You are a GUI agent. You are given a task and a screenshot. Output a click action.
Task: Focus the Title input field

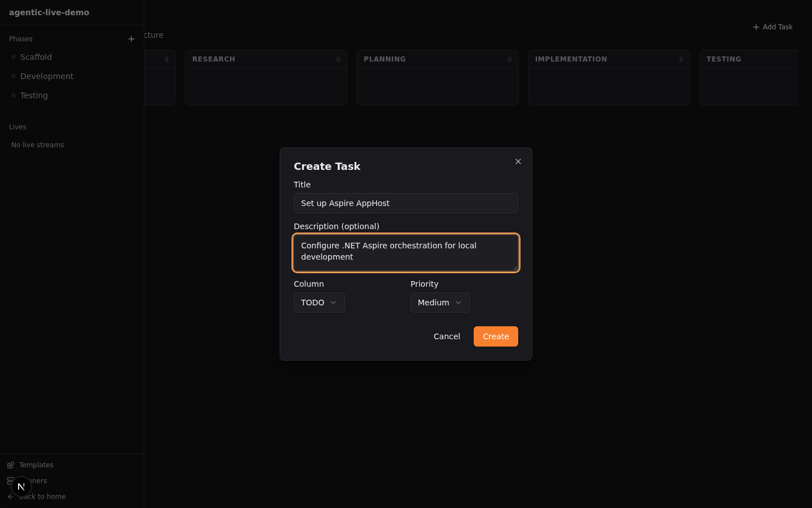pyautogui.click(x=405, y=203)
